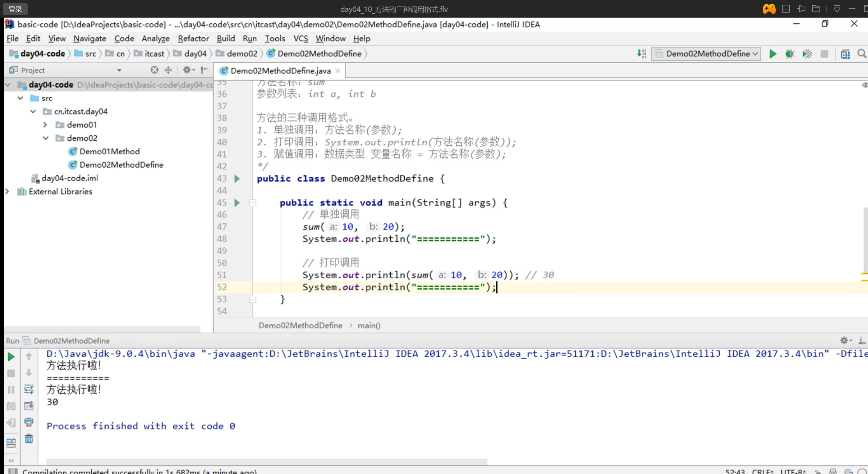Select Demo02MethodDefine.java editor tab
The image size is (868, 474).
pyautogui.click(x=280, y=71)
